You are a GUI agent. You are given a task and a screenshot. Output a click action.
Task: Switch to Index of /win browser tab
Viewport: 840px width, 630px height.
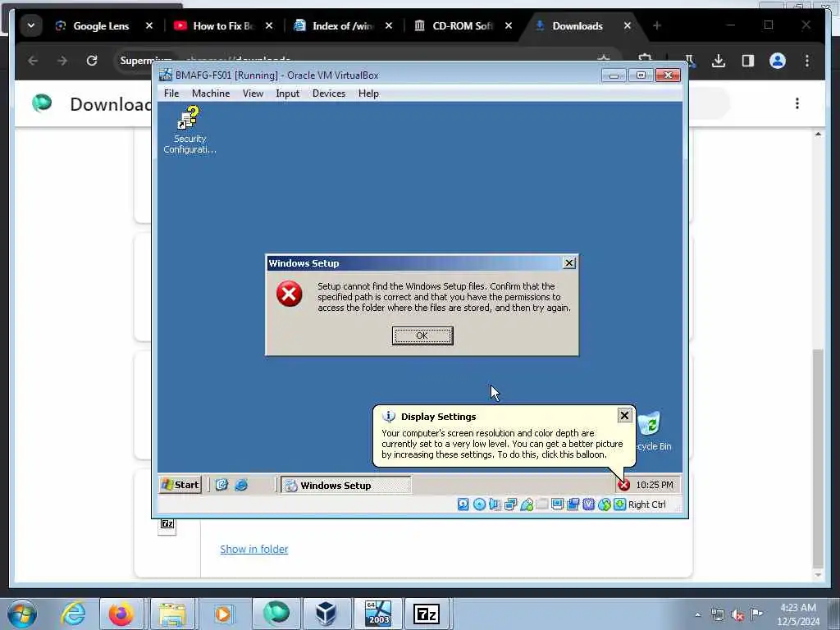click(x=342, y=25)
